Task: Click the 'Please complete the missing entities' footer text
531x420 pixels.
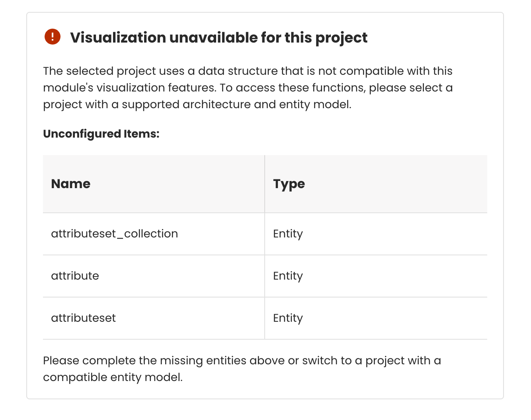Action: [x=242, y=361]
